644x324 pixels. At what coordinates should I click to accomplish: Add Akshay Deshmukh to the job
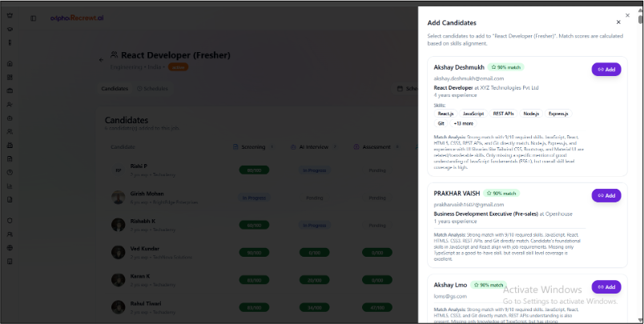coord(606,70)
